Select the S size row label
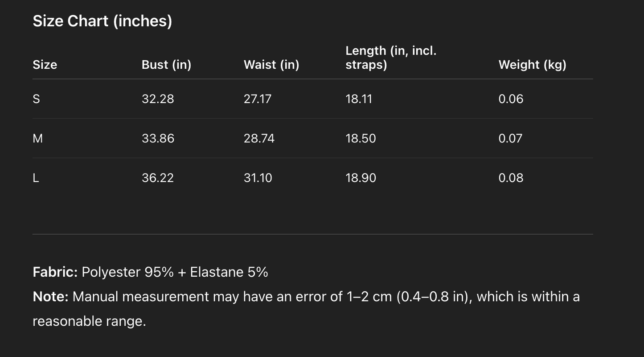This screenshot has width=644, height=357. click(36, 99)
